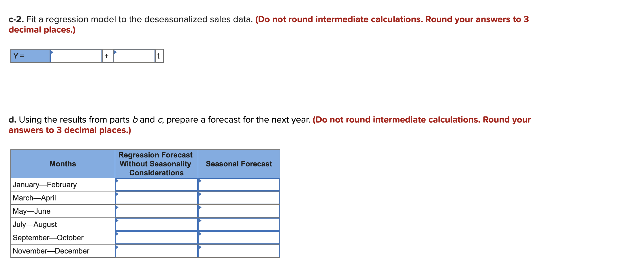The width and height of the screenshot is (644, 278).
Task: Select the September—October seasonal forecast field
Action: (239, 237)
